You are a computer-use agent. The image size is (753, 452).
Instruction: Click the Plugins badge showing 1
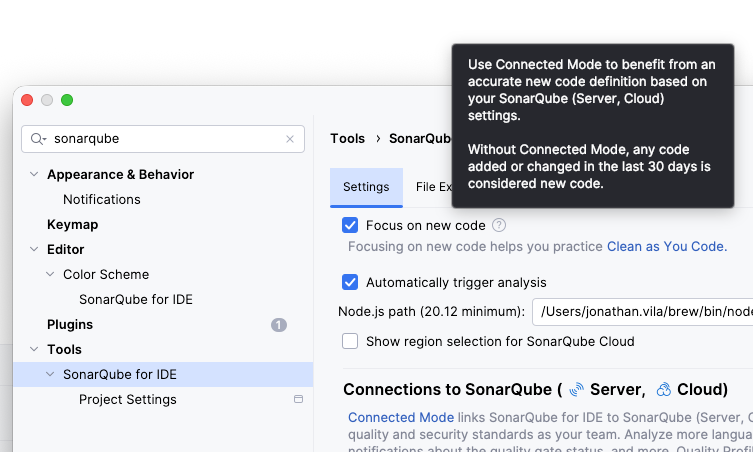pyautogui.click(x=279, y=325)
